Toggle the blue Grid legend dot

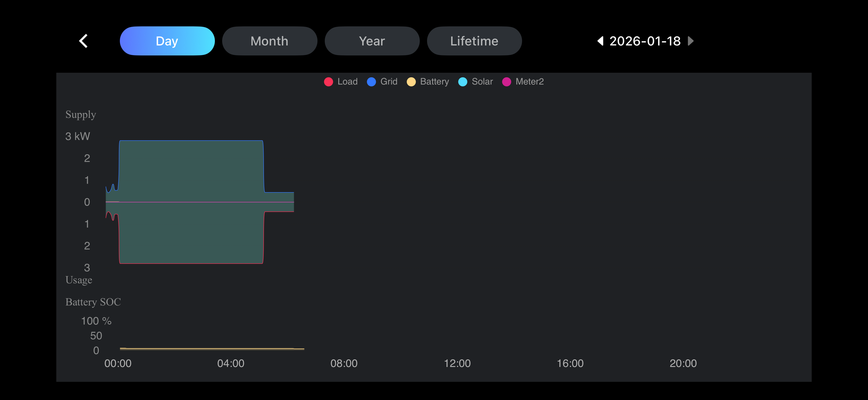371,82
